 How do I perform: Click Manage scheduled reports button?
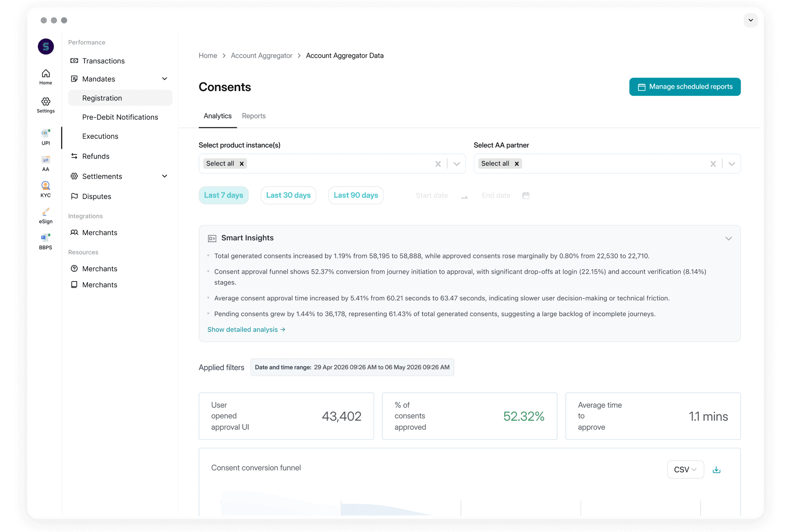click(x=685, y=87)
